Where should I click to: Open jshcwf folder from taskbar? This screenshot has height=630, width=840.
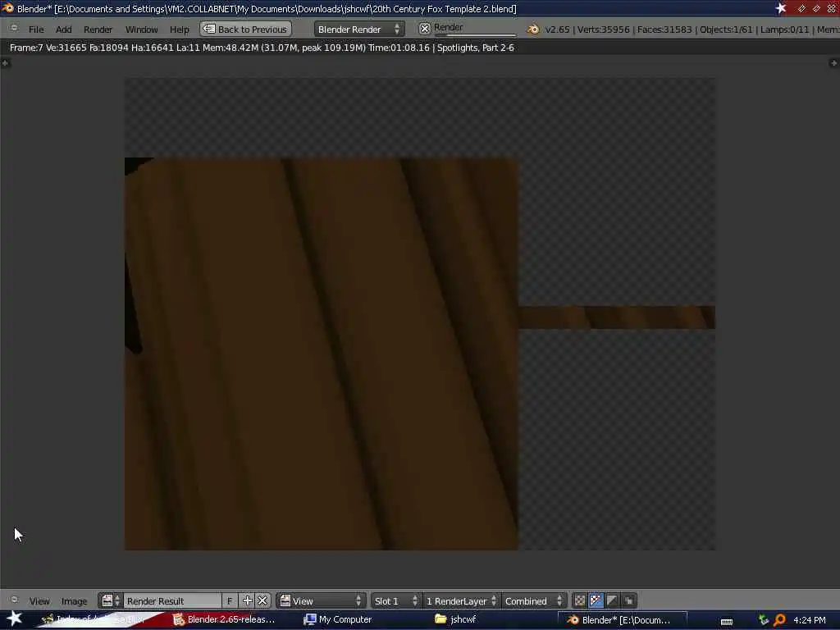pos(455,619)
